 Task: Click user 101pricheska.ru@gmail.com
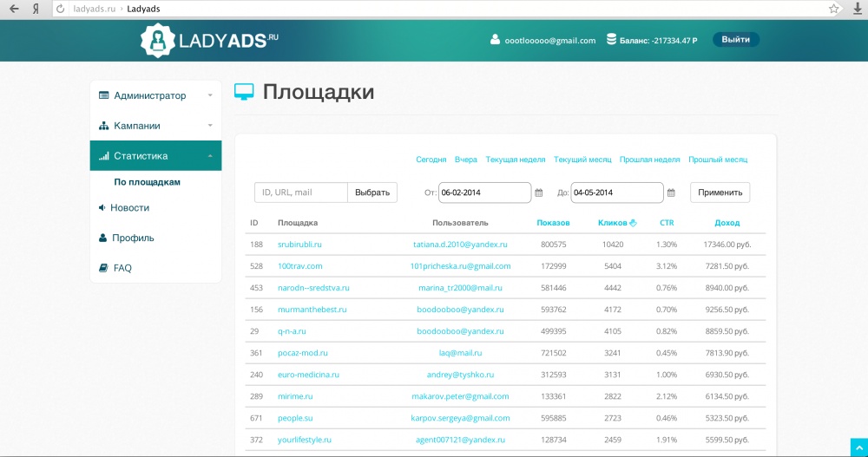460,265
